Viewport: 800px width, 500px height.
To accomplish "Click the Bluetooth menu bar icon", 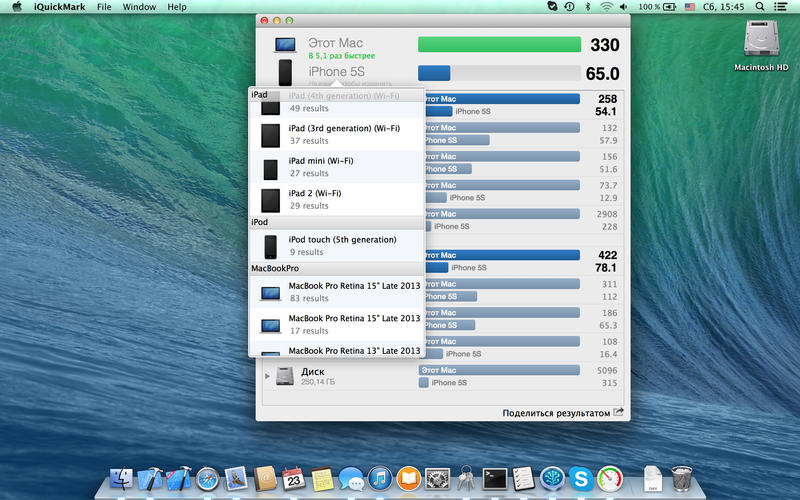I will pyautogui.click(x=587, y=7).
